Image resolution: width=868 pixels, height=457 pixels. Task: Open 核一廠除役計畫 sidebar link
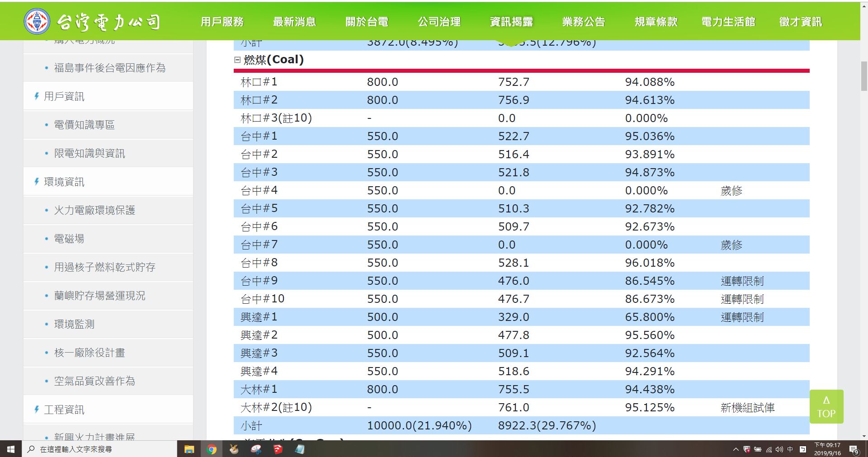(x=90, y=353)
